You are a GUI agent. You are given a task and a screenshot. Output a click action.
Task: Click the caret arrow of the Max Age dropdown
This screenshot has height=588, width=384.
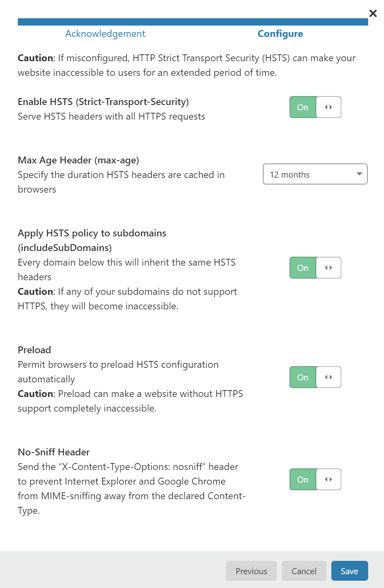(359, 174)
